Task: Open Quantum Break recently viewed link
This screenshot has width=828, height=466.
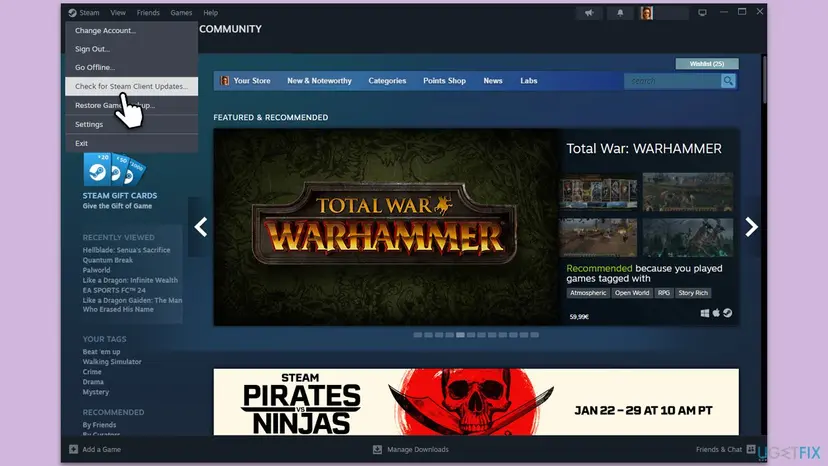Action: point(108,260)
